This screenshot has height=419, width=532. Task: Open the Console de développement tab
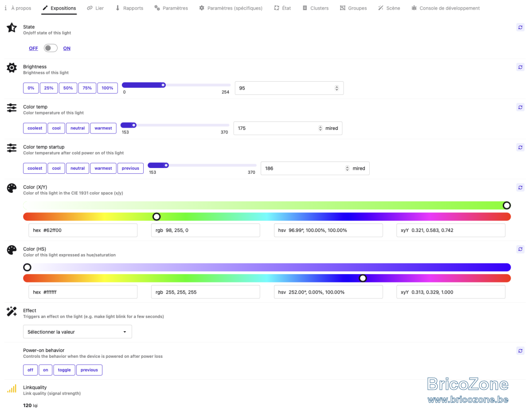pyautogui.click(x=445, y=8)
